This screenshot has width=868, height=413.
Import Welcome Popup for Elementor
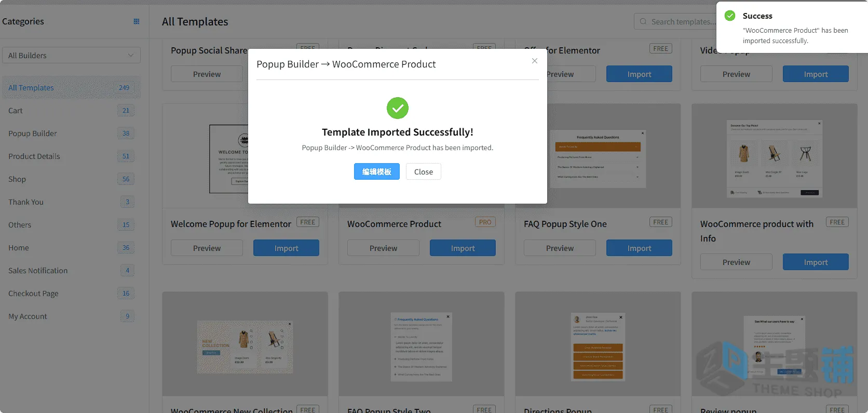click(x=286, y=248)
